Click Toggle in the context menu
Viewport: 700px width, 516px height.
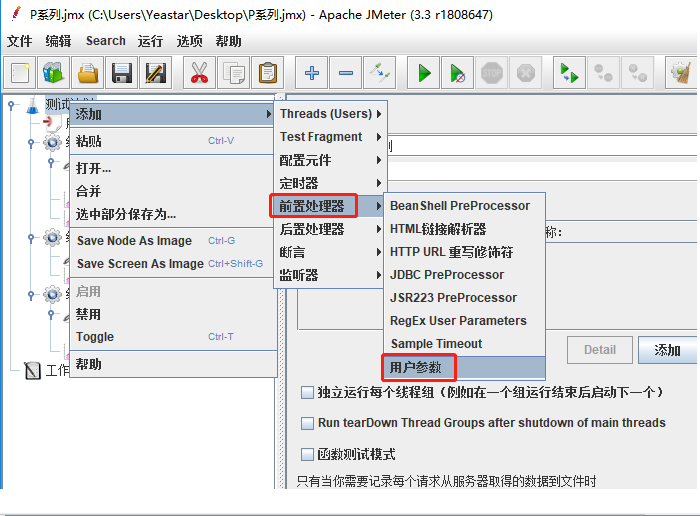[x=173, y=337]
